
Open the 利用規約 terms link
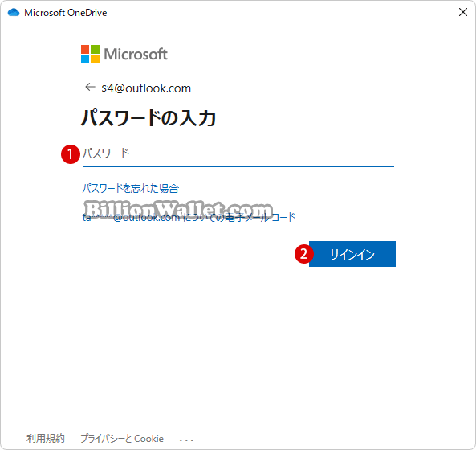point(46,439)
